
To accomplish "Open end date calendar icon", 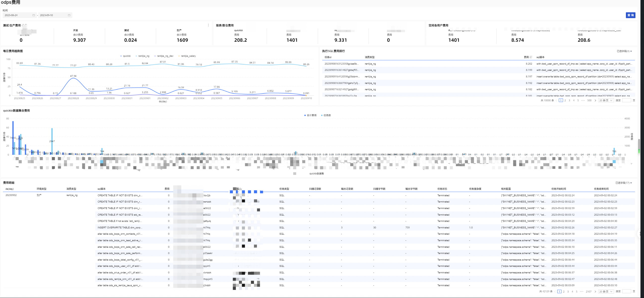I will point(69,15).
